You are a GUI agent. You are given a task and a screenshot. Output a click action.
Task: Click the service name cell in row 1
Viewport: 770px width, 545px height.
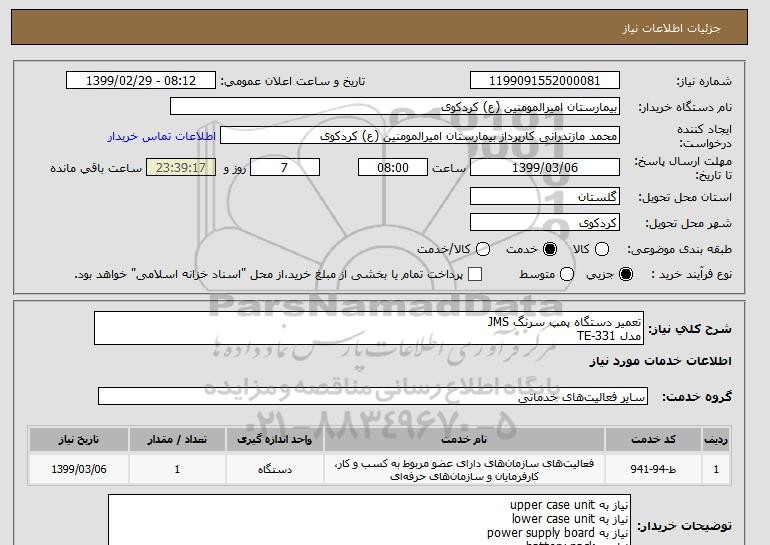click(464, 469)
